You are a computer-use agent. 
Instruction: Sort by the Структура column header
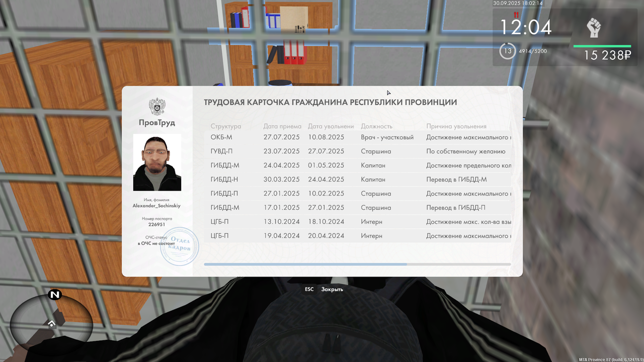(226, 126)
